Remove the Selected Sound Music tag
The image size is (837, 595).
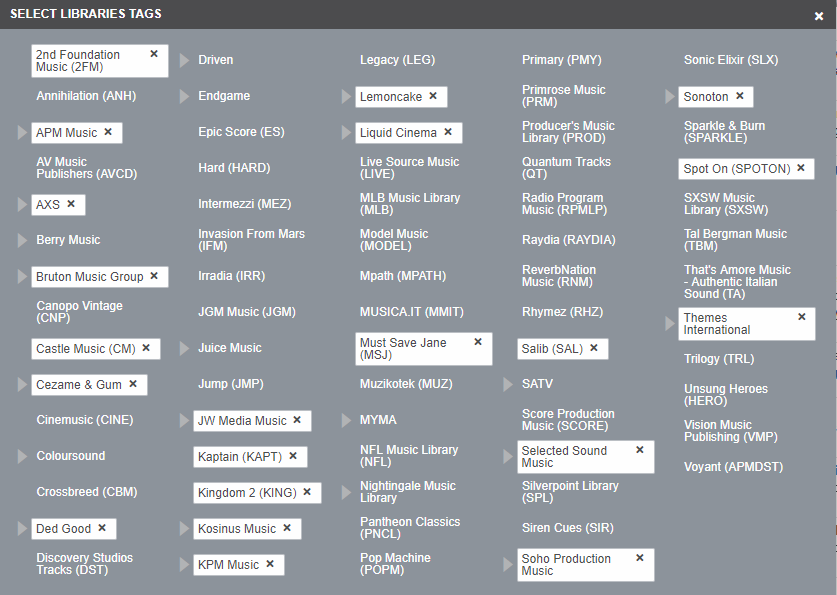(639, 450)
